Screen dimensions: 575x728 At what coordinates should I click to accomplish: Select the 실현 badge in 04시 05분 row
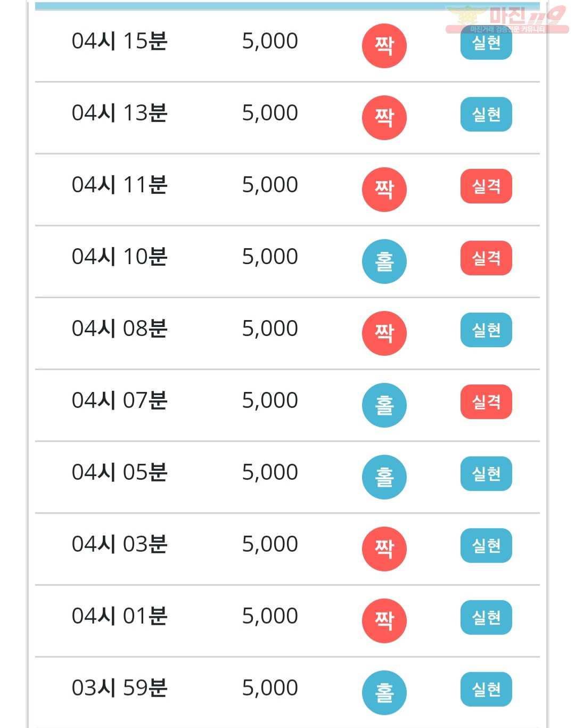486,474
